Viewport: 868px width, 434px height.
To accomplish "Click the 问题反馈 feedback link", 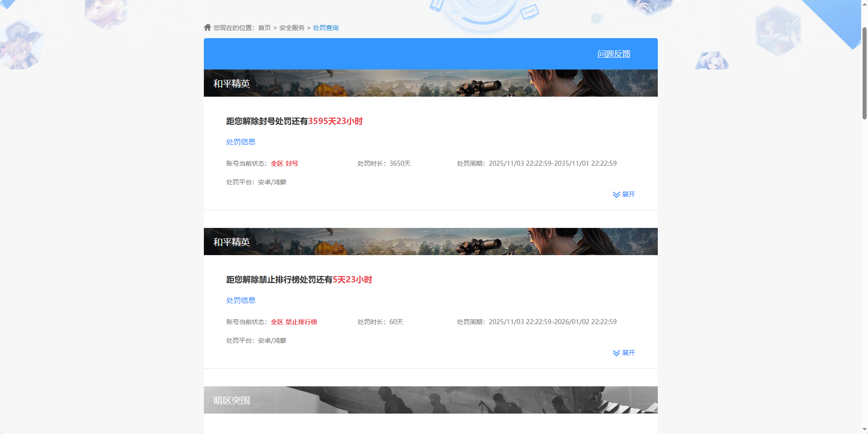I will pyautogui.click(x=614, y=54).
